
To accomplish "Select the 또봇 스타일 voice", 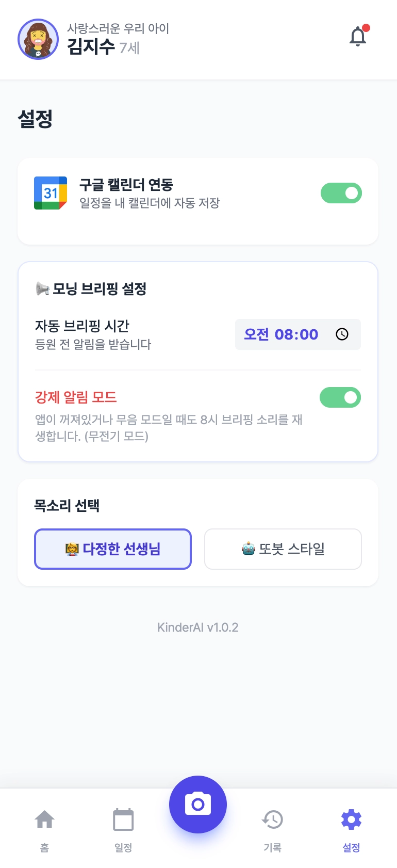I will click(x=283, y=549).
